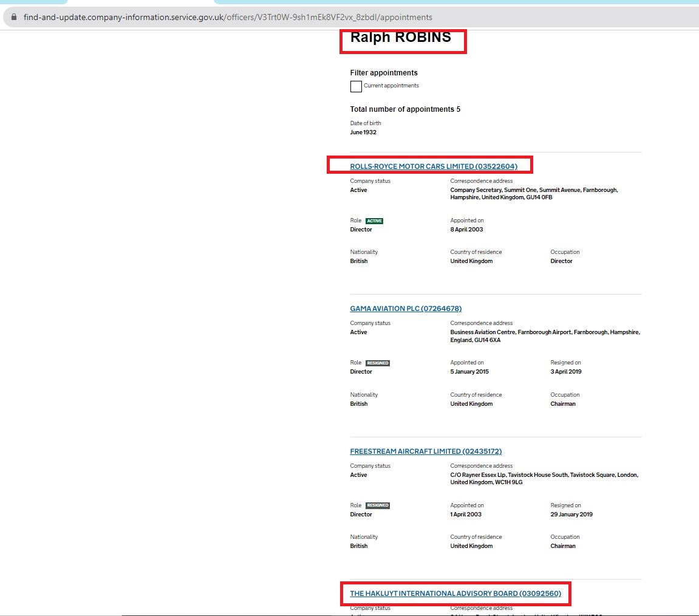Click Rolls-Royce occupation Director value
The image size is (699, 616).
561,261
